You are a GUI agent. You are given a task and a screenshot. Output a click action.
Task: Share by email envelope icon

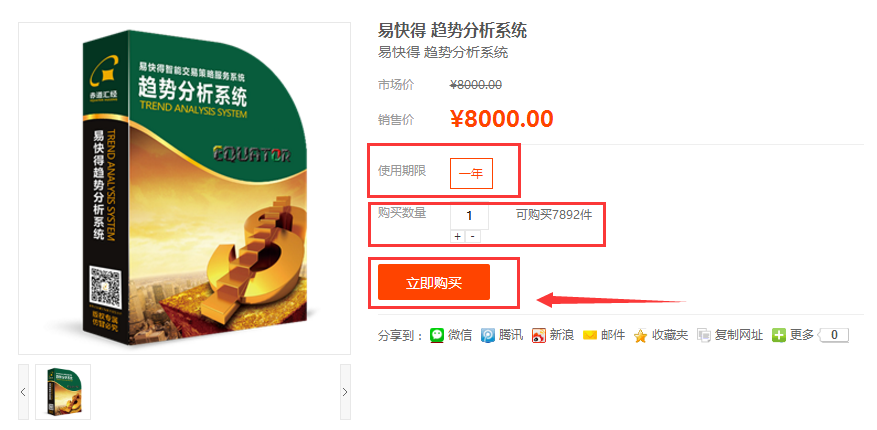coord(590,336)
